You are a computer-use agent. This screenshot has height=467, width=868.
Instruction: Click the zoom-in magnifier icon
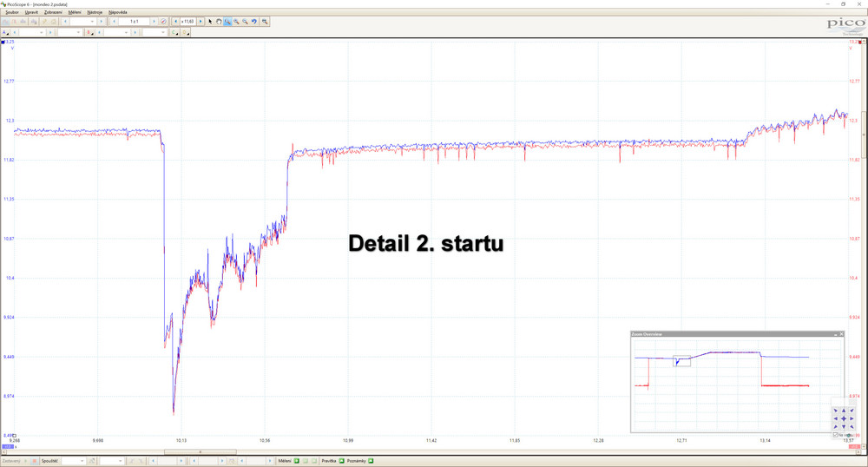point(236,21)
